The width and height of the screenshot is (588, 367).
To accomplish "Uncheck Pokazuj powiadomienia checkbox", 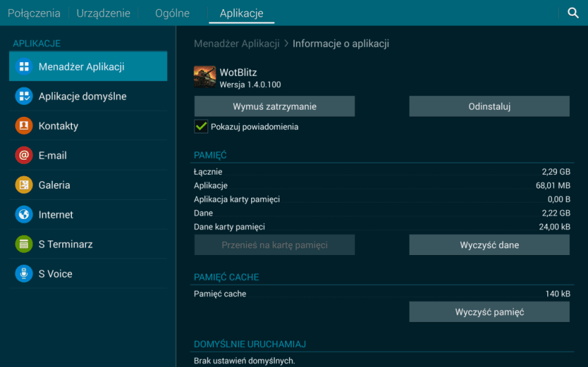I will 201,126.
